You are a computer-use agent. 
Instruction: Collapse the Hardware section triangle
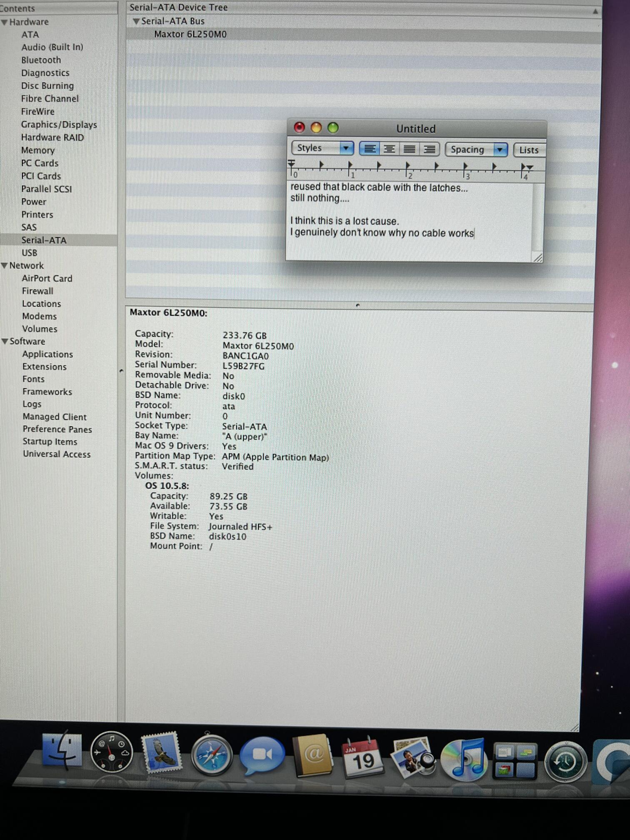pyautogui.click(x=5, y=22)
